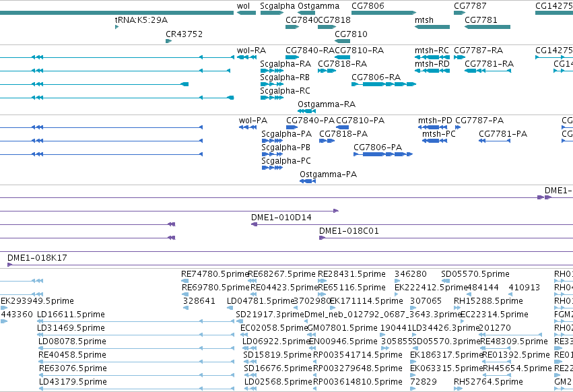Screen dimensions: 573x392
Task: Select the SD05570.5prime EST
Action: [446, 281]
